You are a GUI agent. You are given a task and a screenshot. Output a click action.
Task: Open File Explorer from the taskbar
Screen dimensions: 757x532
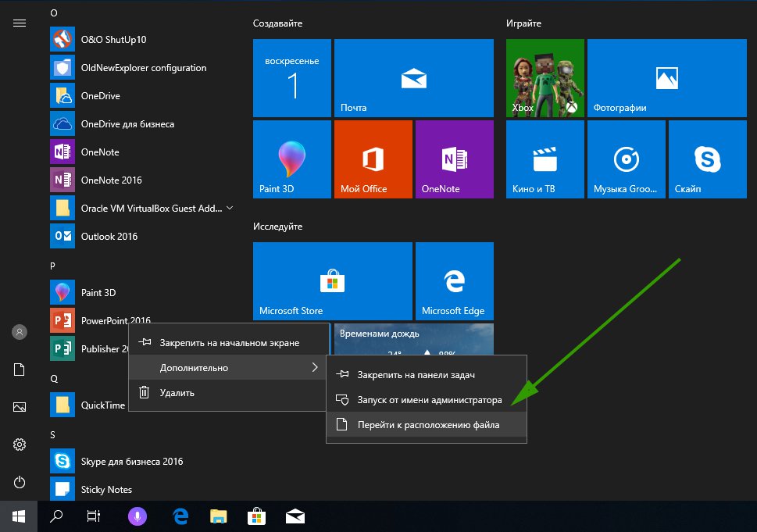[219, 516]
